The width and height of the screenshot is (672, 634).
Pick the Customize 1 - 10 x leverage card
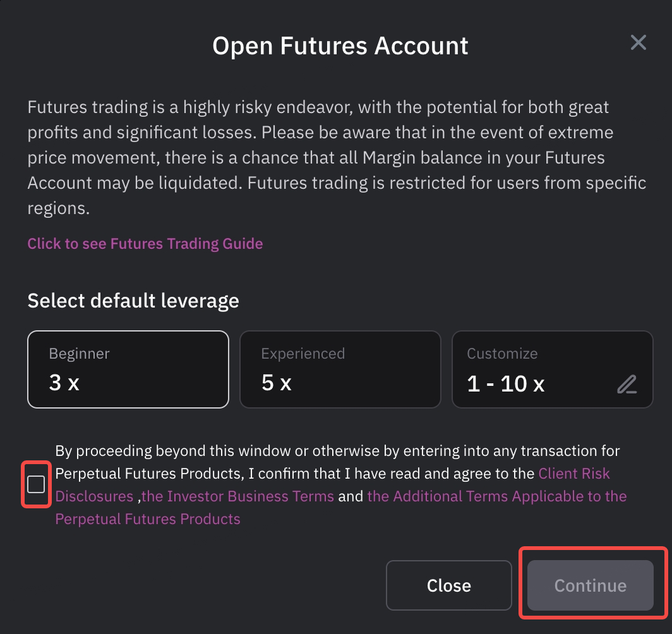pyautogui.click(x=552, y=369)
